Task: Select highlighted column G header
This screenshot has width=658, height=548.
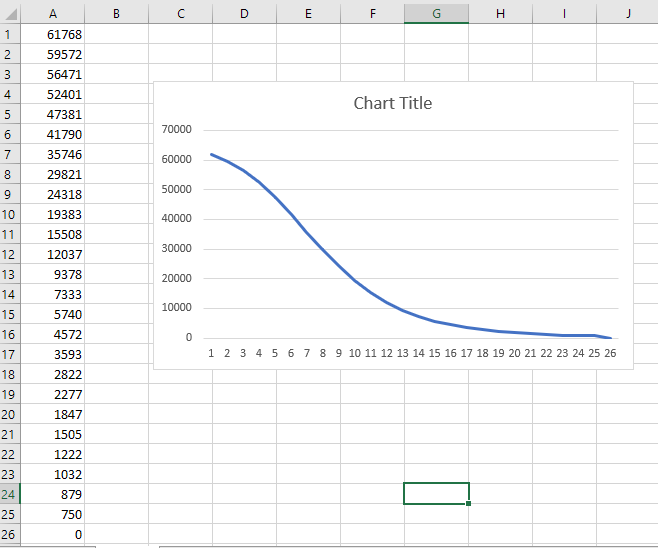Action: (436, 14)
